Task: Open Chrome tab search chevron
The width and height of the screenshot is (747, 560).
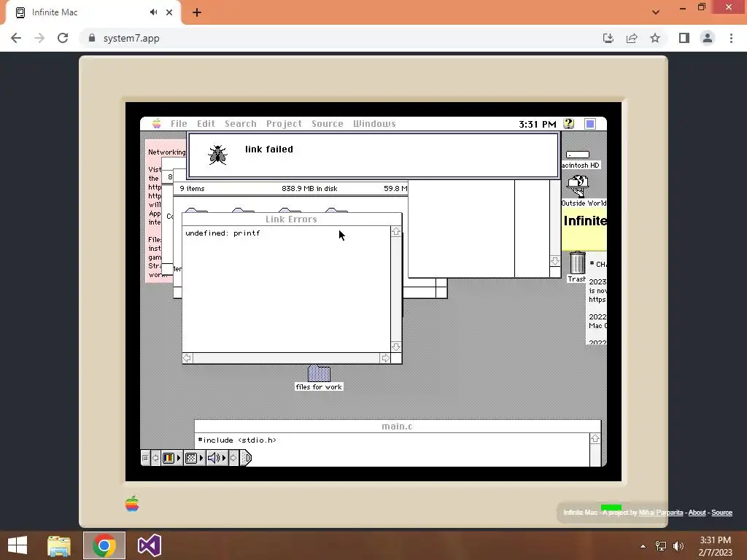Action: click(x=656, y=12)
